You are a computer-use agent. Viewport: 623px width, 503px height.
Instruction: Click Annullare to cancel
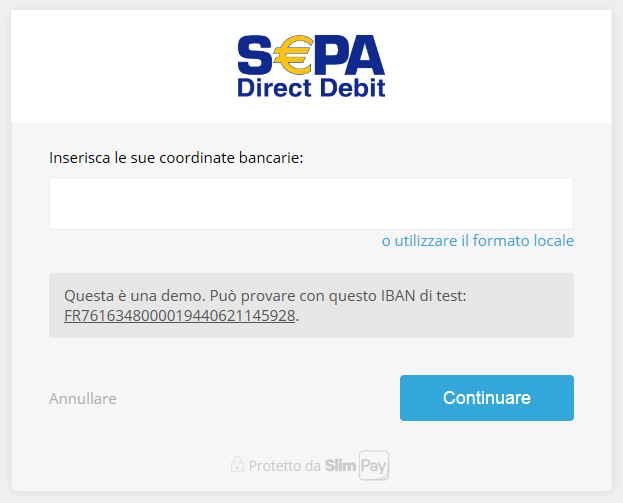tap(83, 399)
